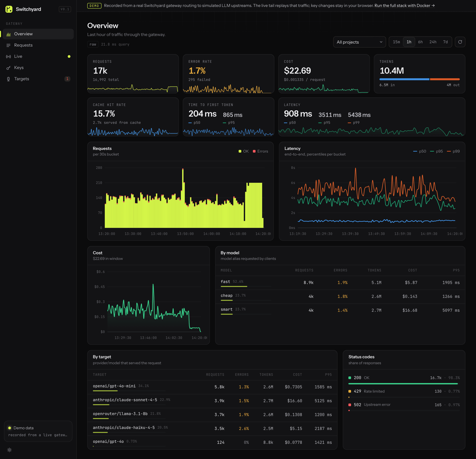Toggle the OK legend in Requests chart
The width and height of the screenshot is (476, 459).
tap(244, 151)
